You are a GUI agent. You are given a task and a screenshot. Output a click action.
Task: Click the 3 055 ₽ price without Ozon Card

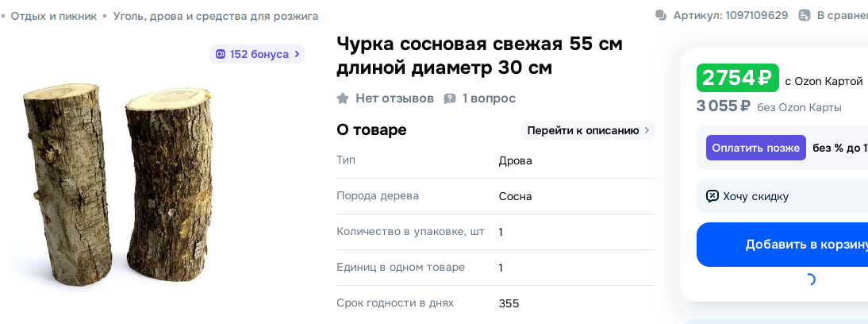pyautogui.click(x=724, y=106)
